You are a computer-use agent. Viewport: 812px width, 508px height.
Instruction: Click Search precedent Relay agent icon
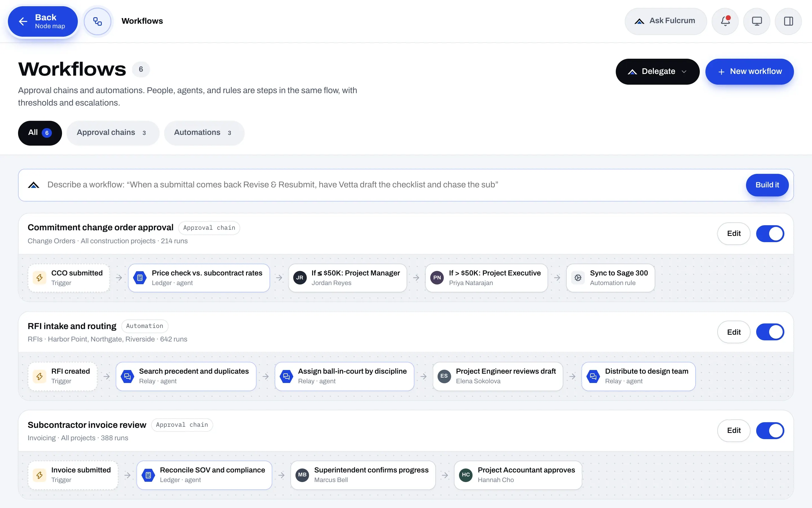[127, 376]
